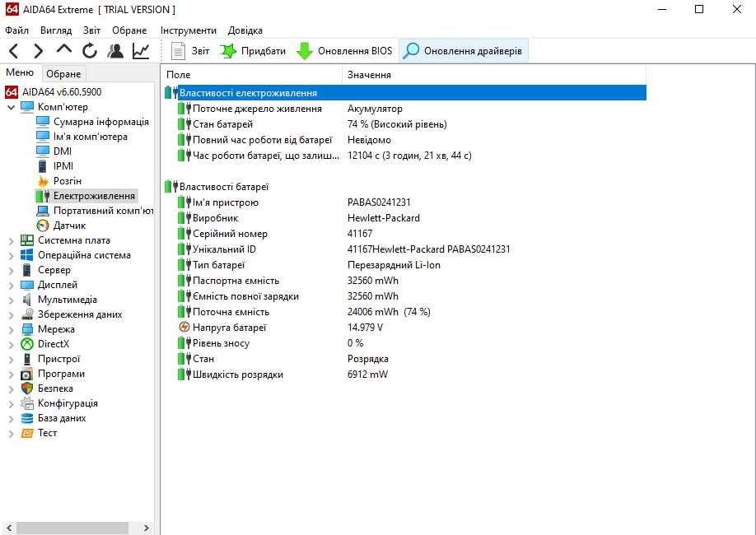This screenshot has height=535, width=756.
Task: Open the Файл menu
Action: [x=16, y=30]
